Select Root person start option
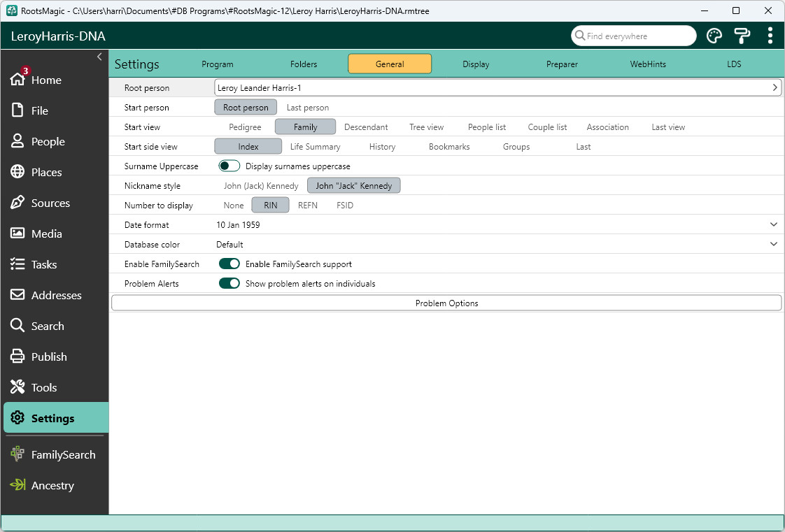785x532 pixels. tap(246, 108)
